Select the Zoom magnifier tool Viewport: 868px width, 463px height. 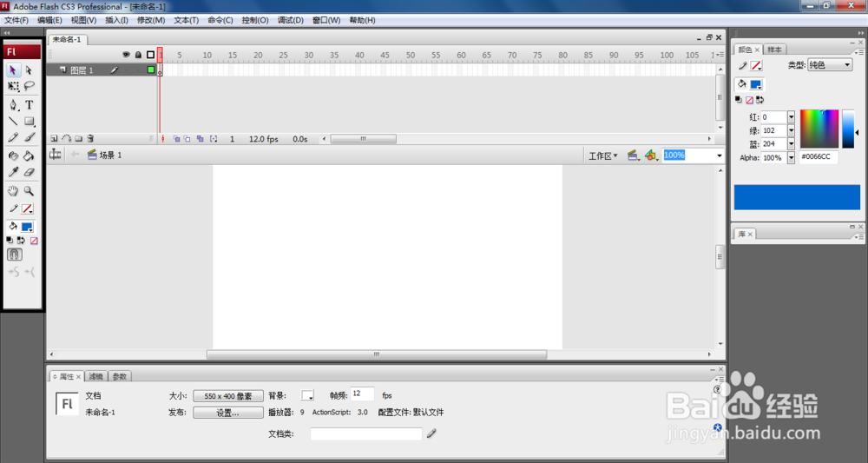click(29, 191)
